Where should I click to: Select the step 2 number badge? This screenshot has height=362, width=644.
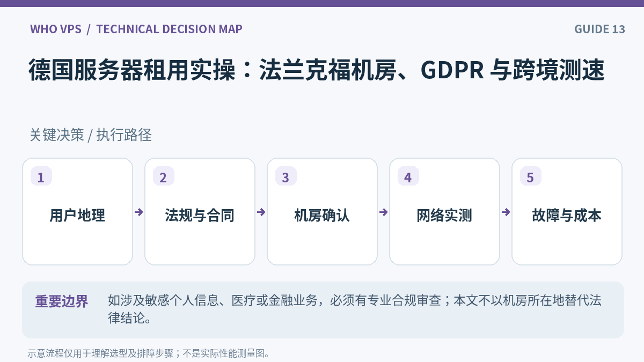click(x=164, y=177)
